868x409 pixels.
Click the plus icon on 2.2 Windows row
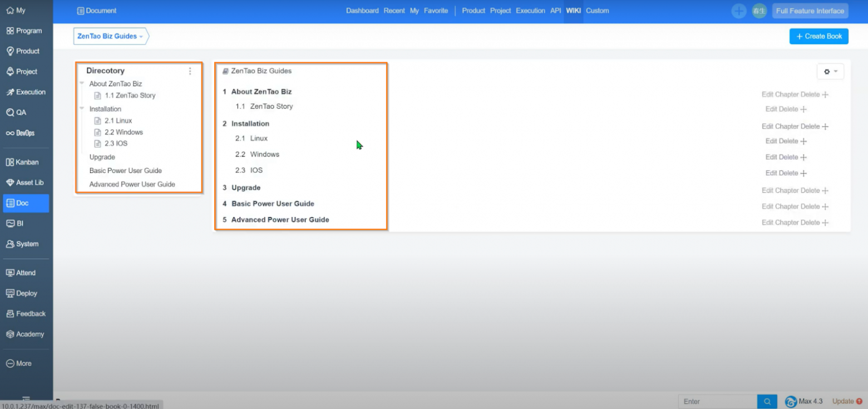tap(803, 157)
